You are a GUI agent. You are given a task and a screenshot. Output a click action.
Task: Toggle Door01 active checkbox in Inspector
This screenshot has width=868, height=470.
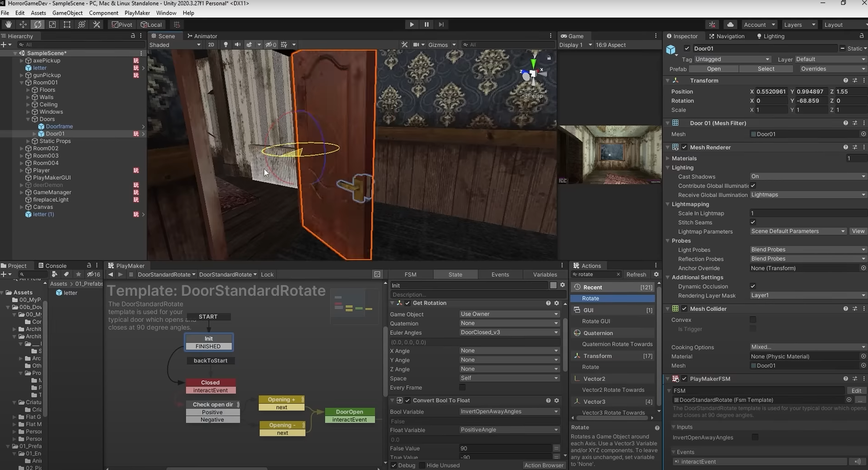687,48
